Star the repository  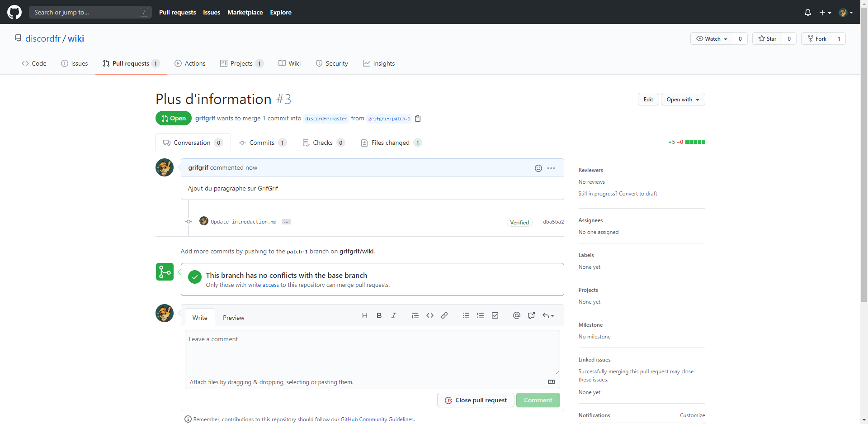click(x=767, y=38)
